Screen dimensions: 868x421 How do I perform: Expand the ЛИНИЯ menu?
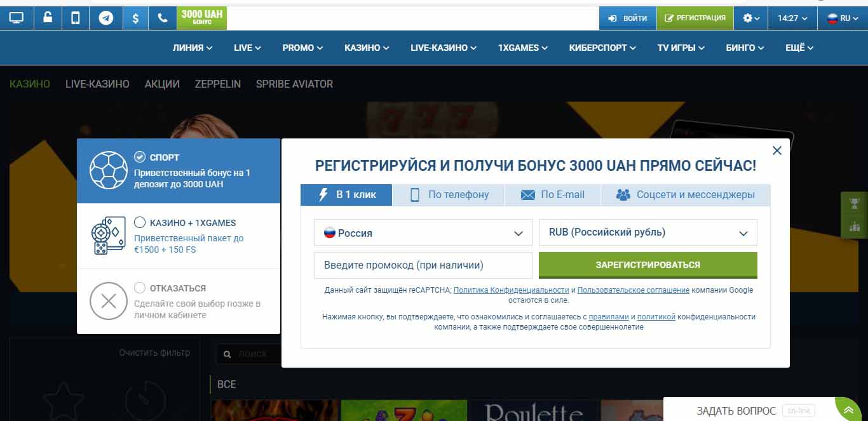coord(193,48)
